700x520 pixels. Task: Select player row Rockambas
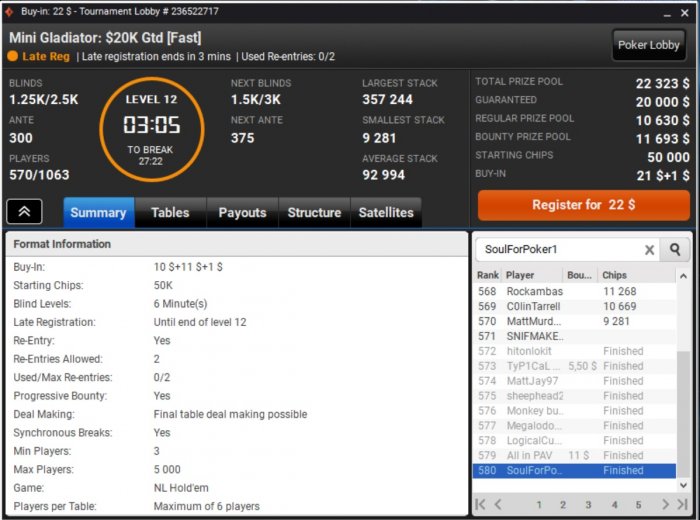[575, 291]
